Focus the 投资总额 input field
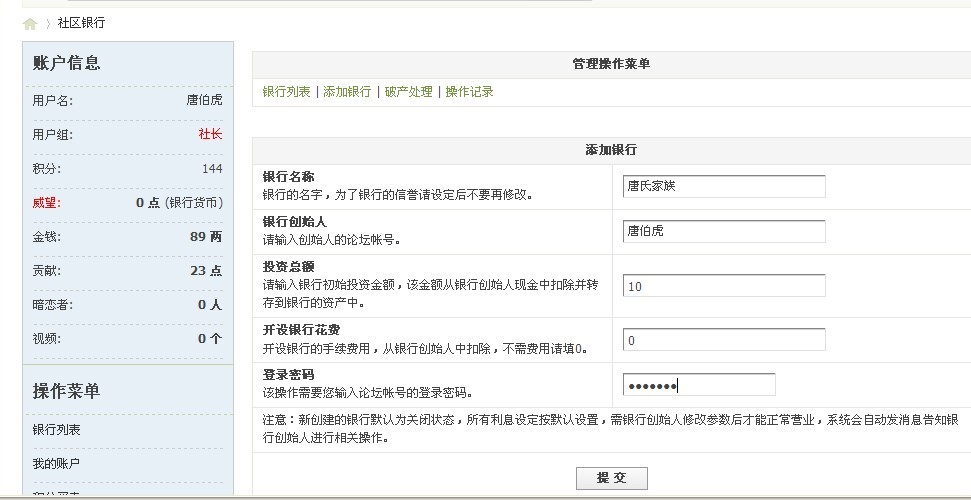Screen dimensions: 971x500 point(724,286)
